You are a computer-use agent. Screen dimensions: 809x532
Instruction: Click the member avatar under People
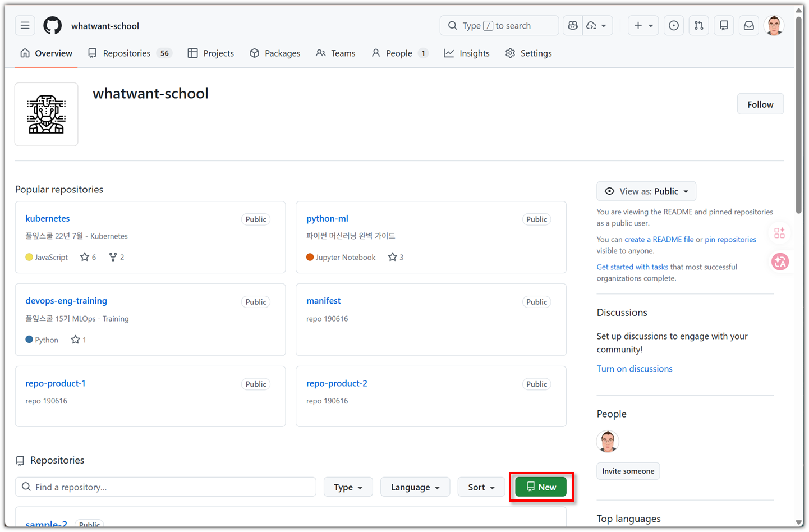click(608, 442)
